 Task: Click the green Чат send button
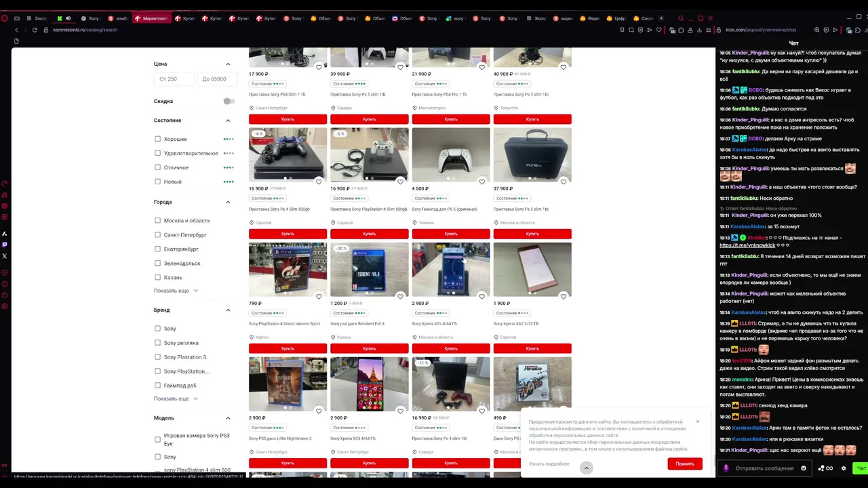pos(861,468)
